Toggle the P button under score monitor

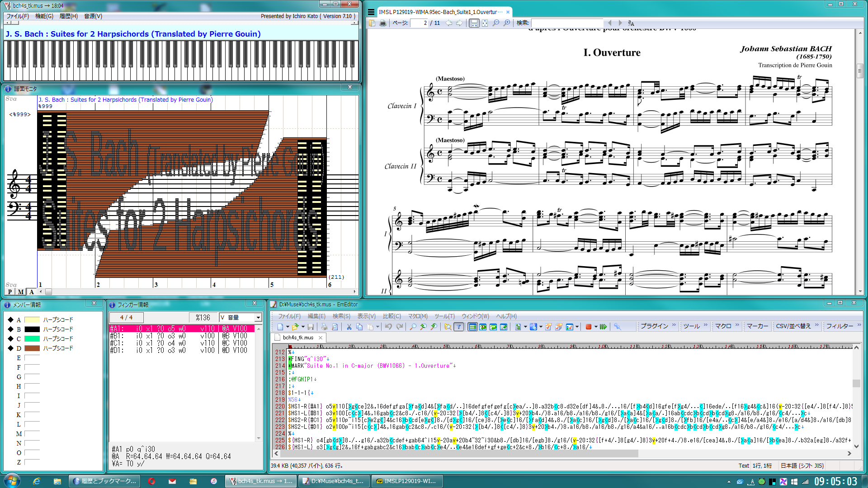10,292
